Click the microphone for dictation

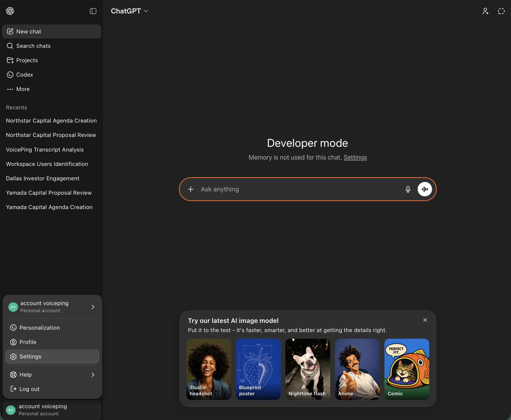(408, 189)
